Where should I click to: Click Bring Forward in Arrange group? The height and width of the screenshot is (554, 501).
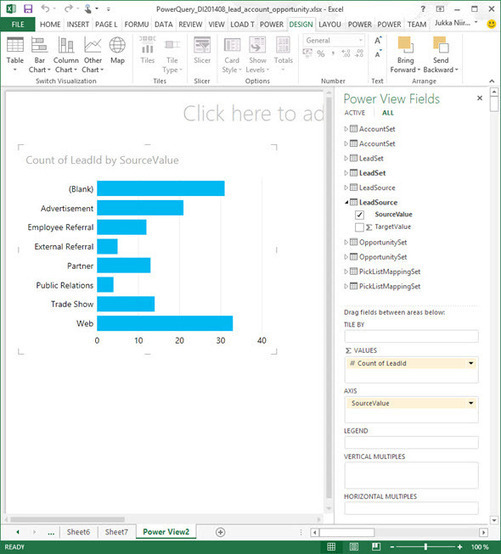pyautogui.click(x=405, y=55)
